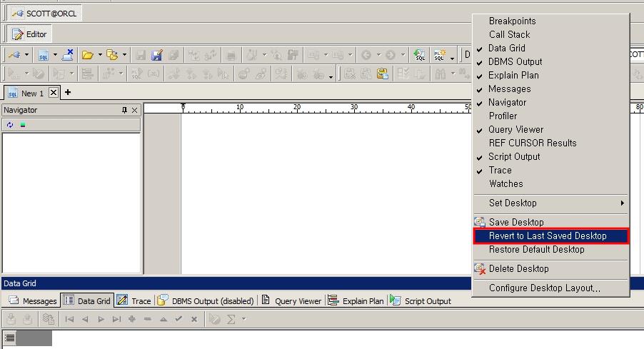Select Revert to Last Saved Desktop
Viewport: 644px width, 349px height.
(548, 236)
